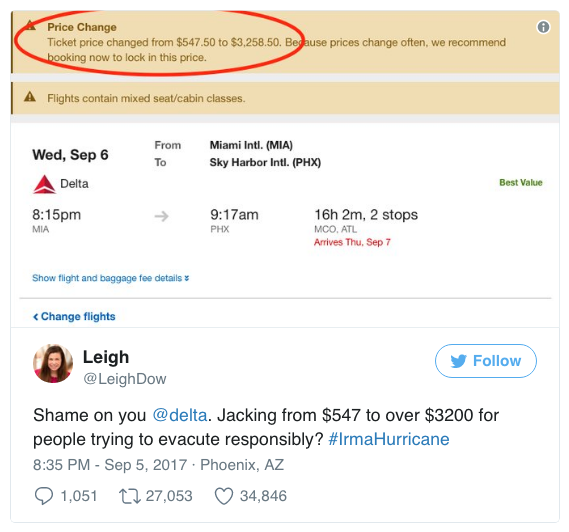The height and width of the screenshot is (532, 569).
Task: Open the @delta mention link
Action: [x=180, y=415]
